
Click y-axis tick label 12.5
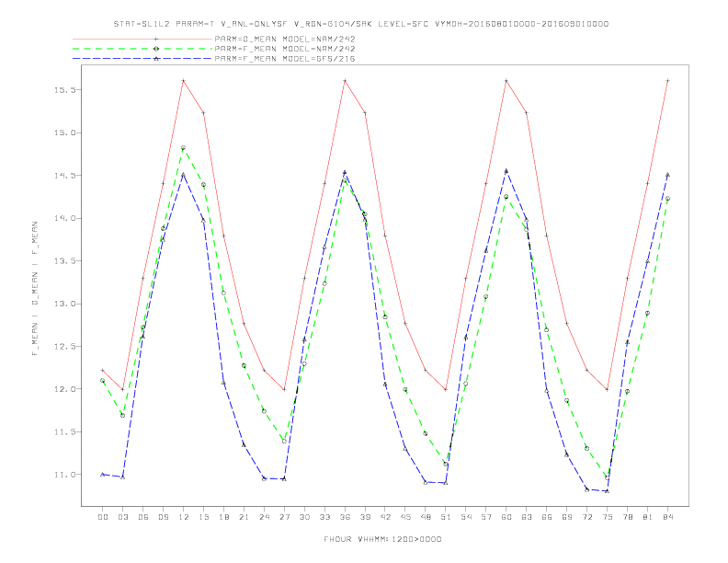64,347
